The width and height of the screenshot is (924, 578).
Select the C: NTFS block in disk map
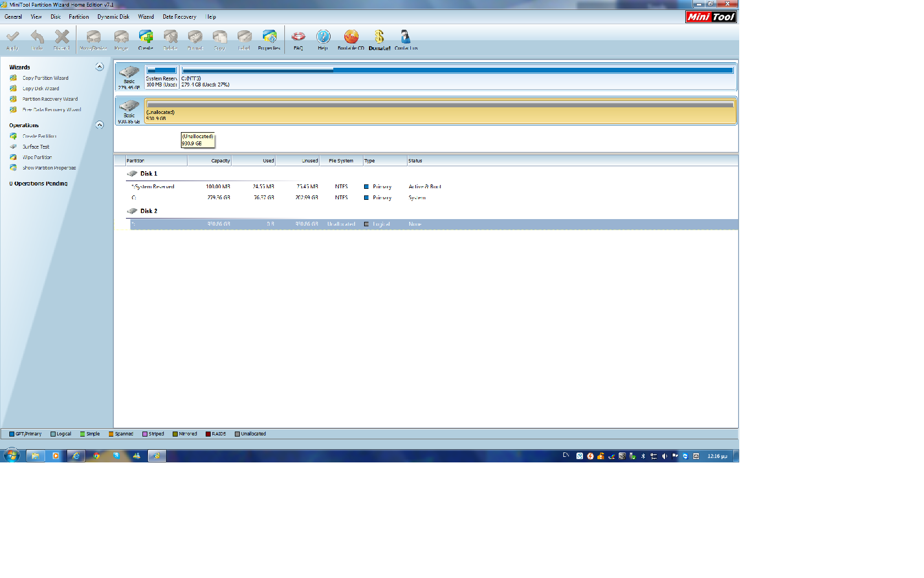point(458,77)
